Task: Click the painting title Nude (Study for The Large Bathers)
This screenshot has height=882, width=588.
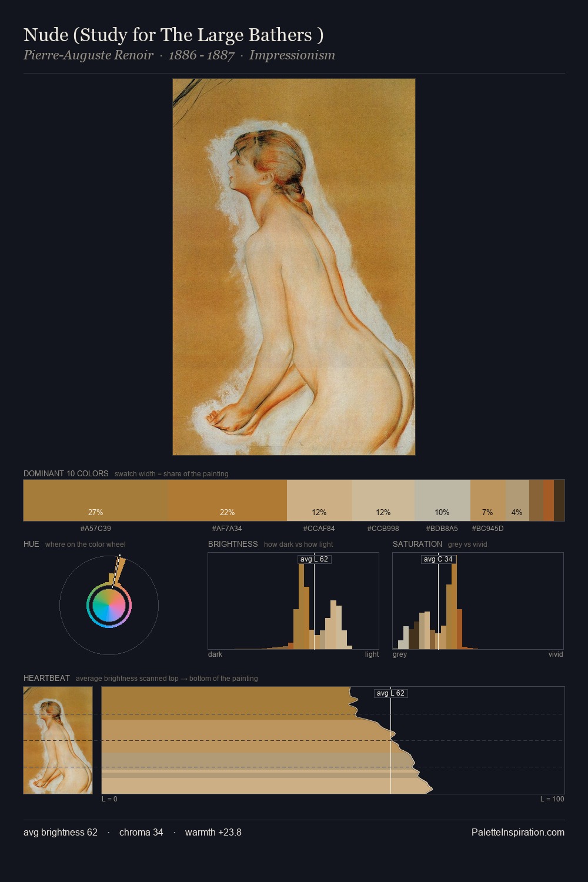Action: [x=173, y=35]
